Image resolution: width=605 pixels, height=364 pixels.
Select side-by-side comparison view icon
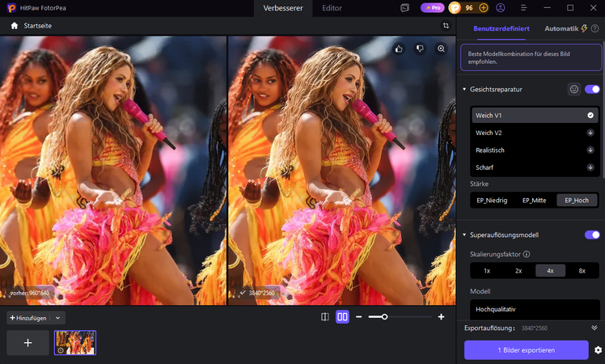tap(342, 317)
